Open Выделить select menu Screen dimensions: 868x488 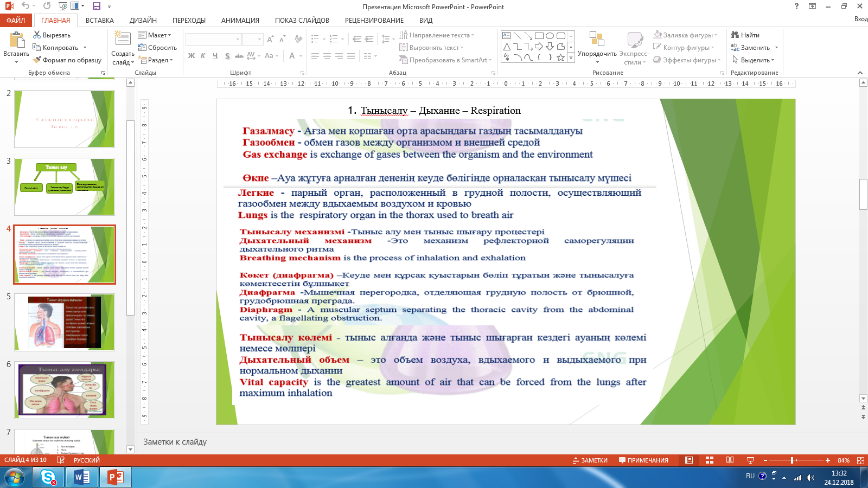(753, 60)
